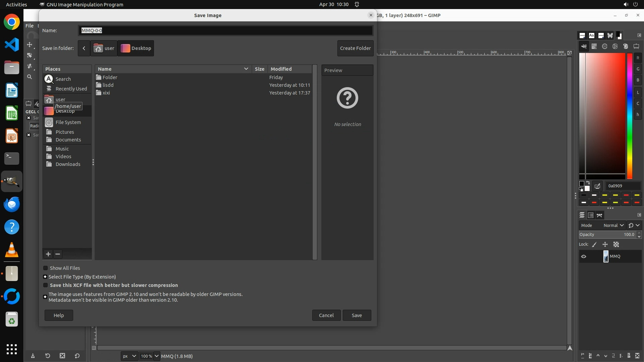The height and width of the screenshot is (362, 644).
Task: Open the File menu
Action: coord(30,26)
